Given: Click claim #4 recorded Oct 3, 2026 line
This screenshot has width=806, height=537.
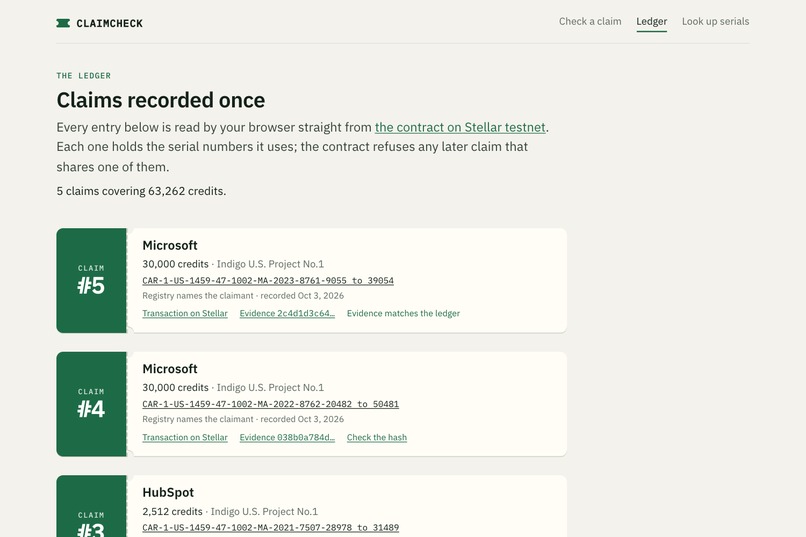Looking at the screenshot, I should 243,419.
